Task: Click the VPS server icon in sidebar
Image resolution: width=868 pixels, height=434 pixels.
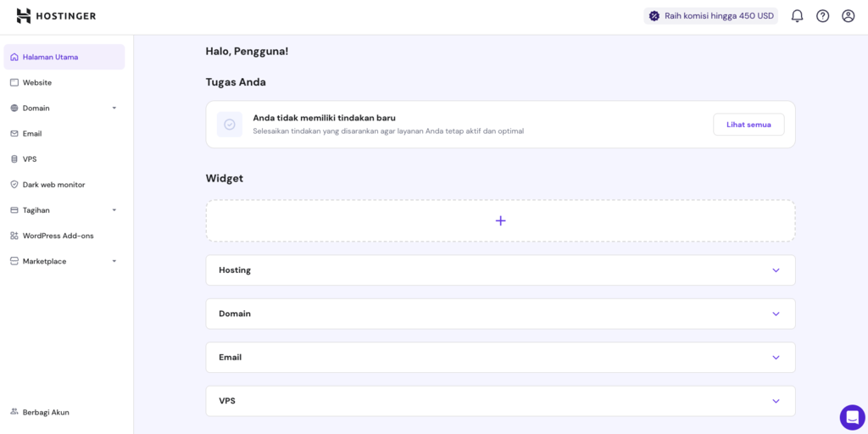Action: (14, 159)
